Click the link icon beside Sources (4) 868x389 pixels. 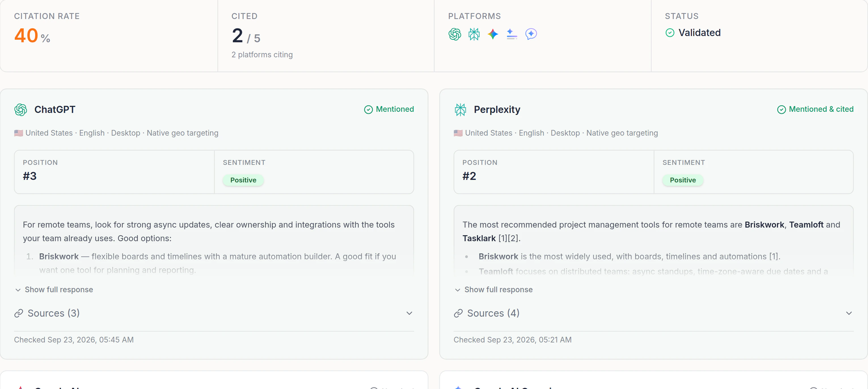[458, 313]
